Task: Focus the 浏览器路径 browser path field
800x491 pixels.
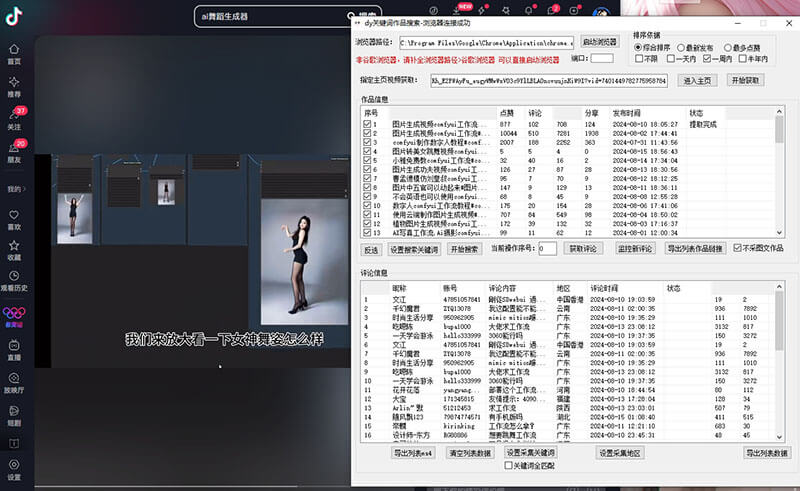Action: (x=486, y=43)
